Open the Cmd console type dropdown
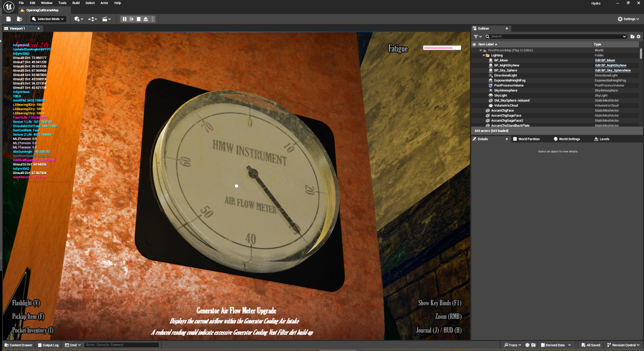The width and height of the screenshot is (644, 351). tap(73, 345)
